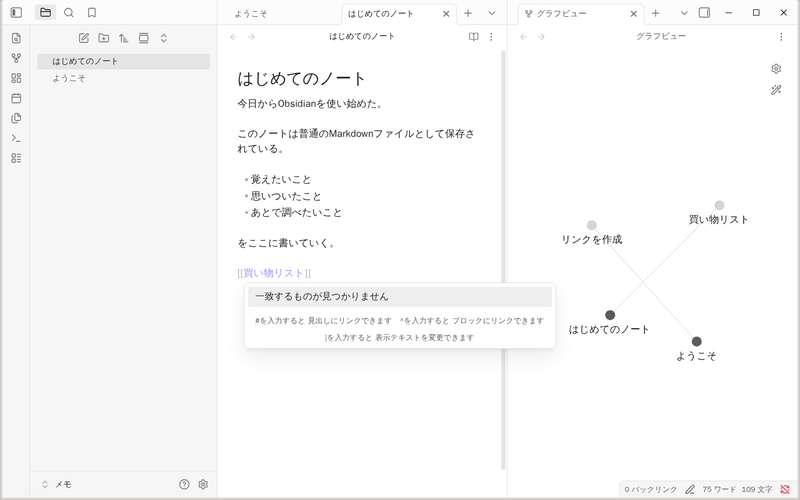Click sync status icon in status bar
Image resolution: width=800 pixels, height=500 pixels.
785,490
